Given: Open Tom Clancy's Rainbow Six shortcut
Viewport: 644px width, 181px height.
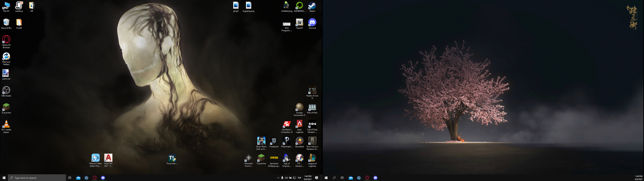Looking at the screenshot, I should [312, 143].
